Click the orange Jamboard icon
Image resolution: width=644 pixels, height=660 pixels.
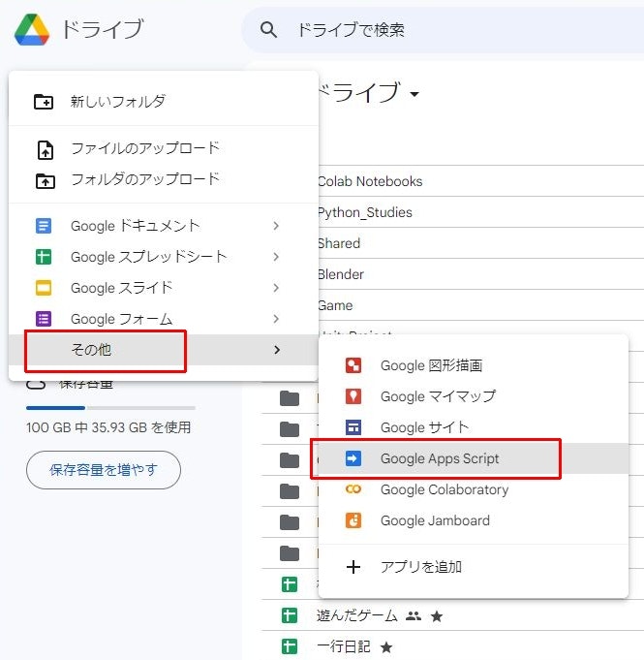[x=353, y=520]
